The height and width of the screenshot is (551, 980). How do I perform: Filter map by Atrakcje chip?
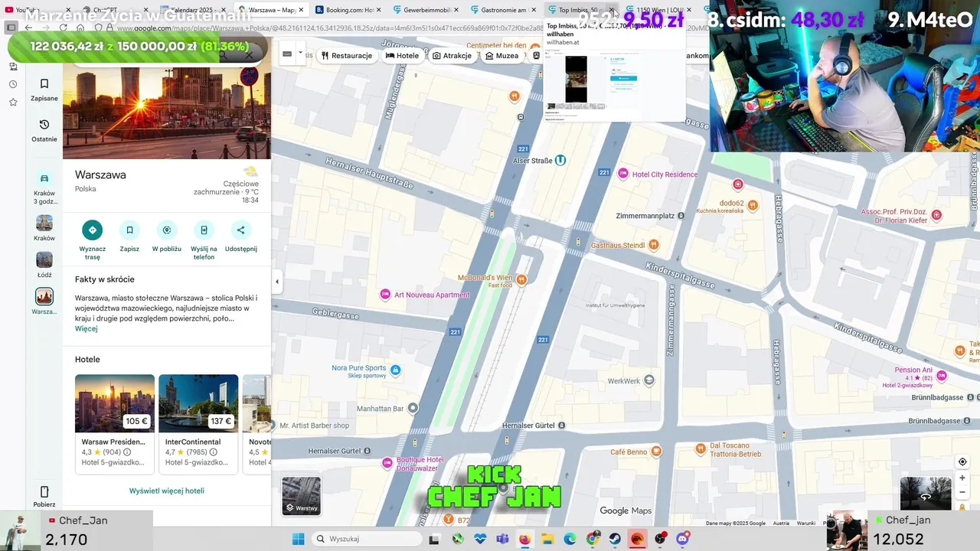click(452, 56)
